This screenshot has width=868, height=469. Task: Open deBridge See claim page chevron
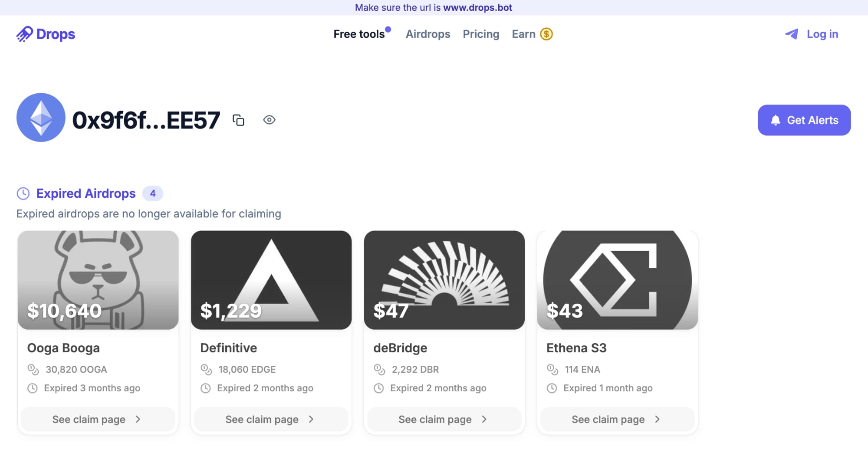[484, 419]
